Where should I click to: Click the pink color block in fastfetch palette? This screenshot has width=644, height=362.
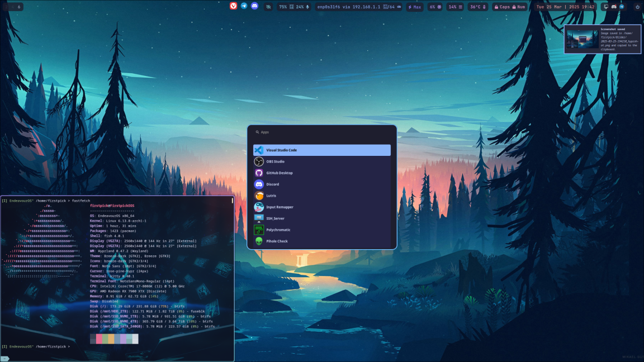[x=99, y=339]
